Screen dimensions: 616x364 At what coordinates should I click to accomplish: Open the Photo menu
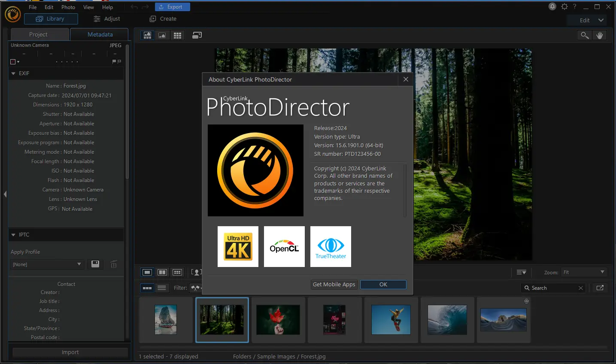click(x=68, y=7)
